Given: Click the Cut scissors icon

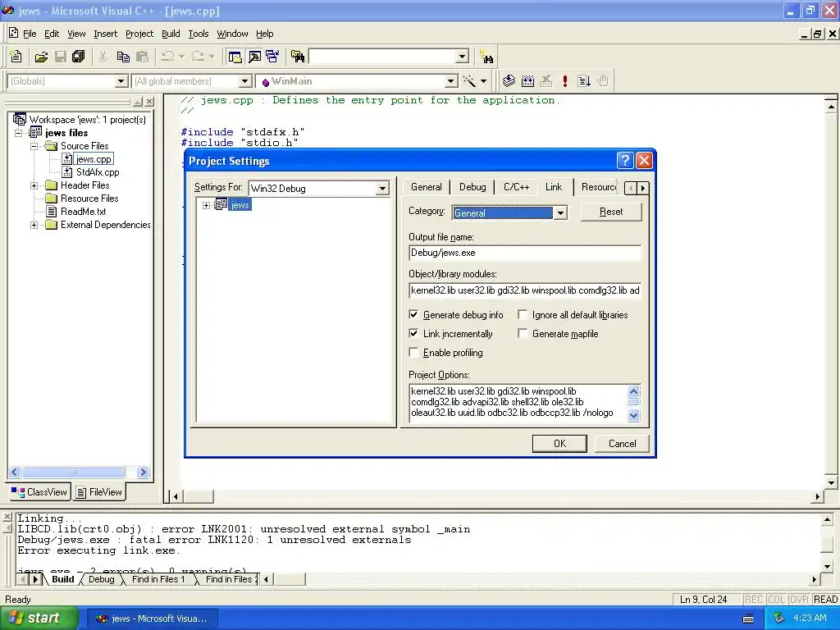Looking at the screenshot, I should click(103, 57).
